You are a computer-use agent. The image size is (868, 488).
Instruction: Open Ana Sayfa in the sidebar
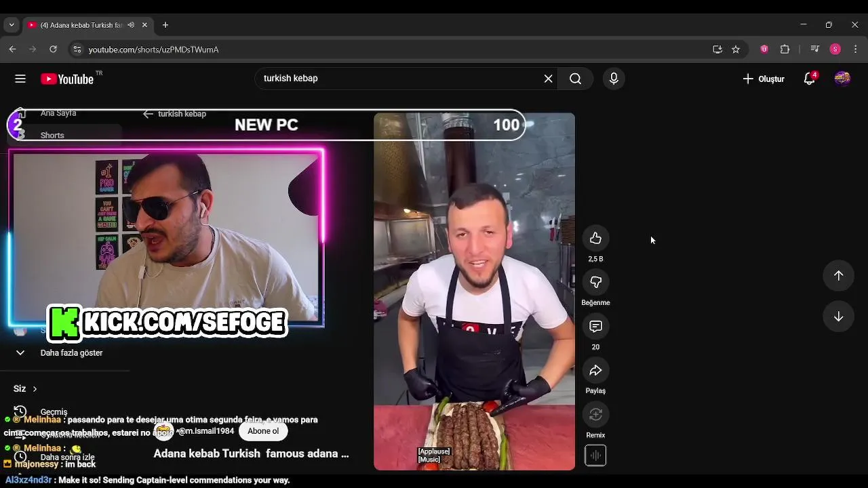58,113
